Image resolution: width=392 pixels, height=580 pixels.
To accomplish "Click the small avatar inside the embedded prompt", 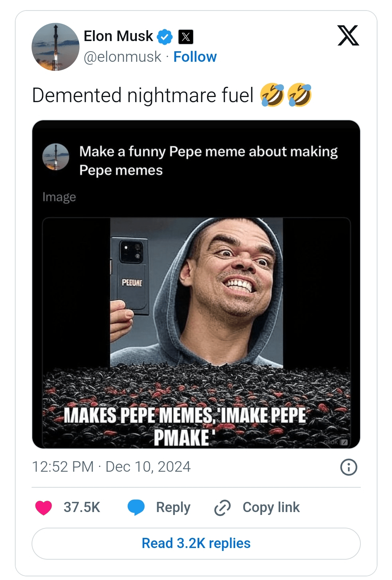I will pos(56,157).
